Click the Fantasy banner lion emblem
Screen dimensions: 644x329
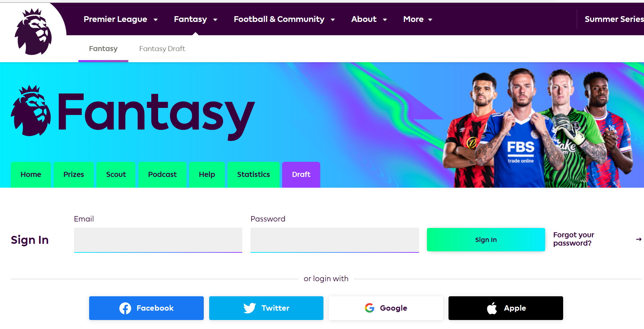31,111
